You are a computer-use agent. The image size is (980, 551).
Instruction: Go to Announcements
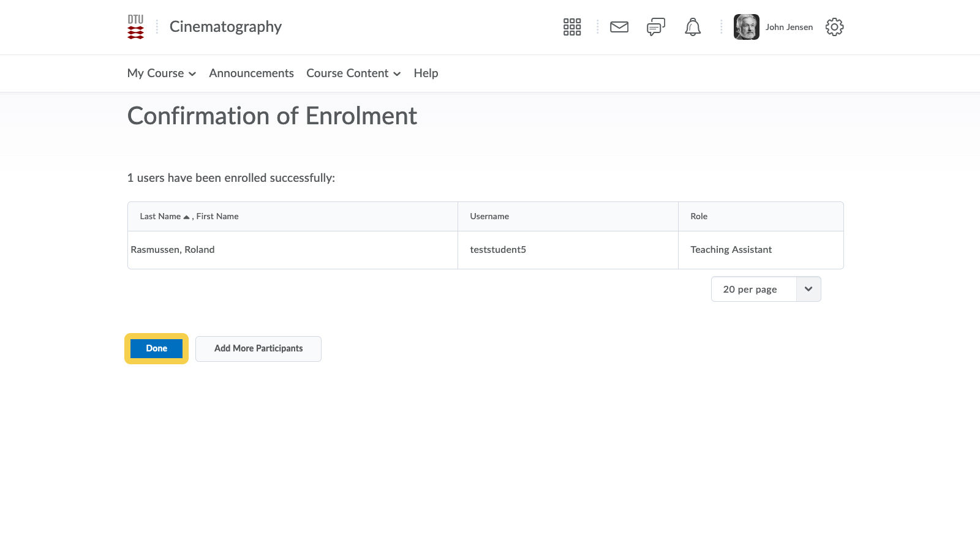pos(251,73)
